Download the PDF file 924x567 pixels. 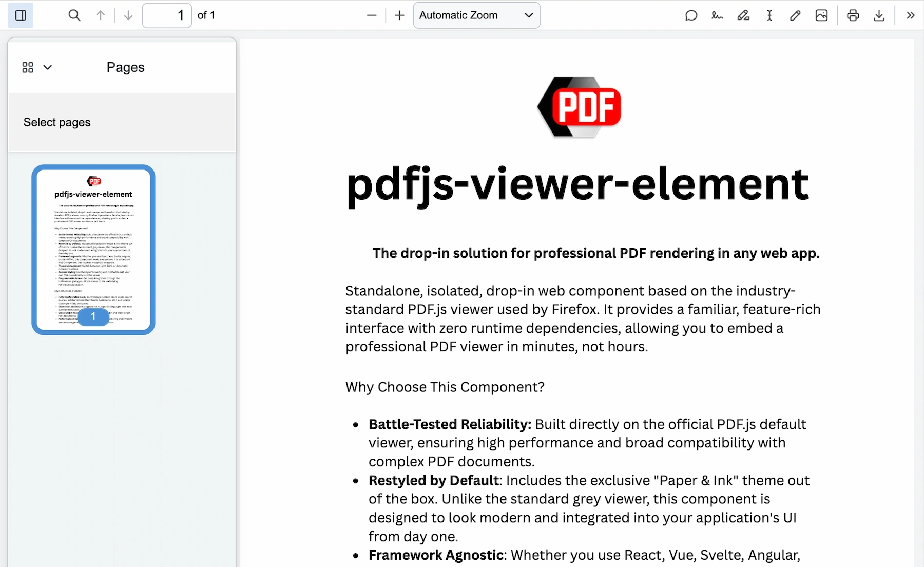coord(879,15)
